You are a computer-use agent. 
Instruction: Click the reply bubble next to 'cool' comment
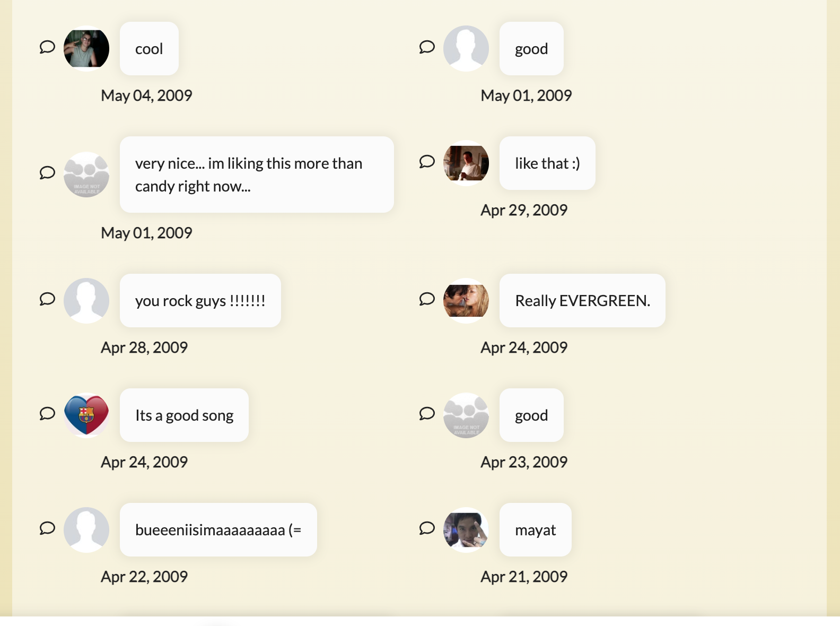[x=47, y=48]
